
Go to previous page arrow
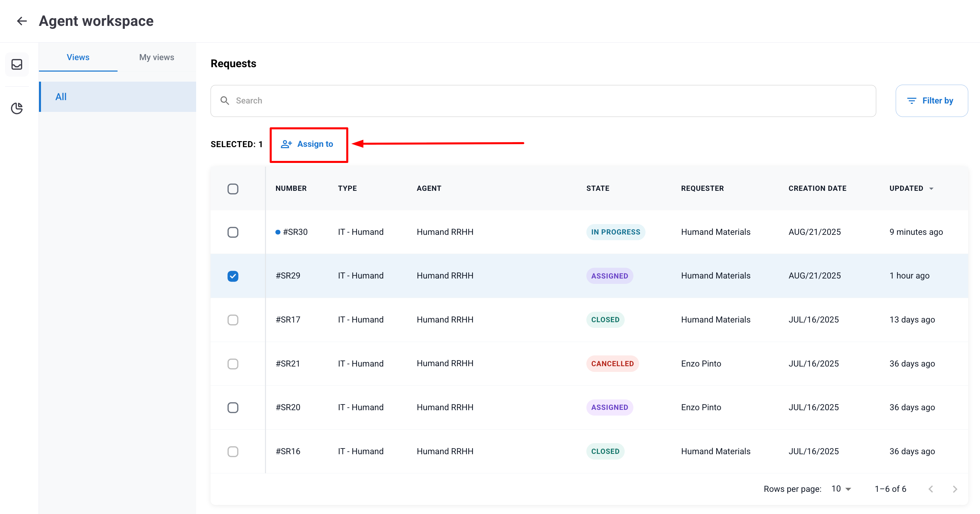[931, 489]
